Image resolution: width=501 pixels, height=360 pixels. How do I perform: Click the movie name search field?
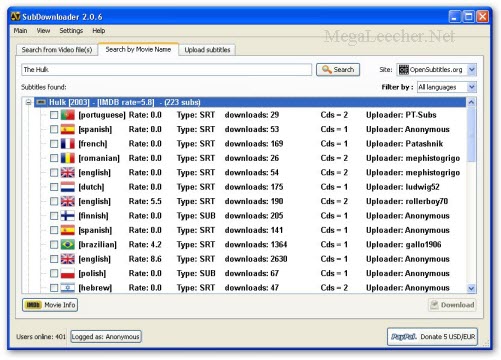(x=167, y=70)
